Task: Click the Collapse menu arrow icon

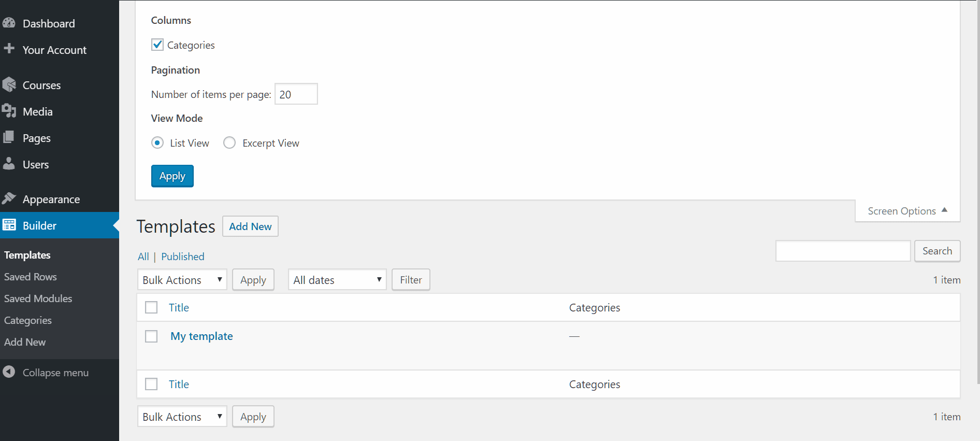Action: click(x=9, y=372)
